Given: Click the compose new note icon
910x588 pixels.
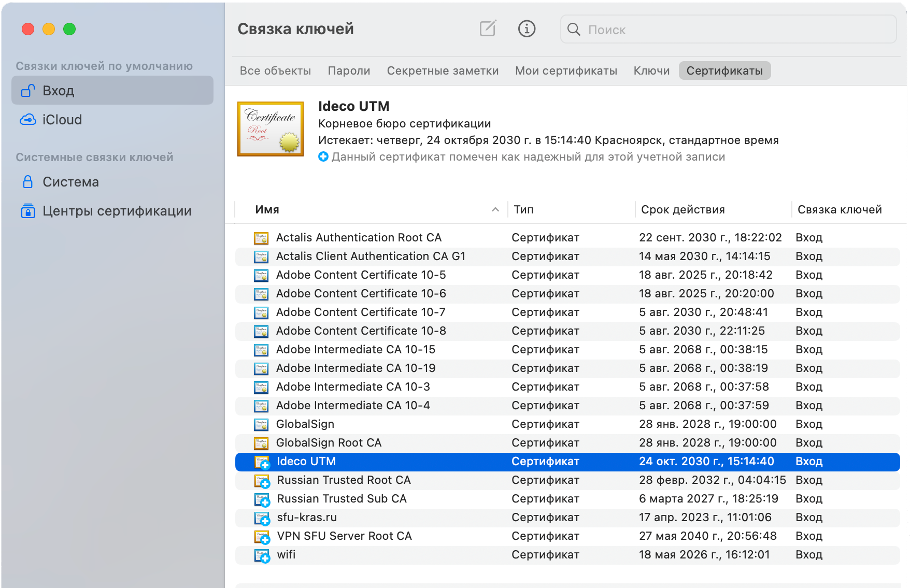Looking at the screenshot, I should point(488,28).
